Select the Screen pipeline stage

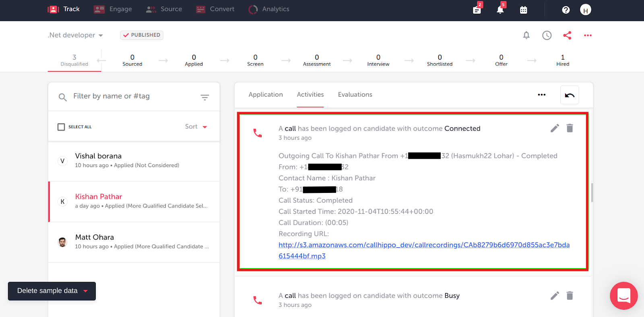pyautogui.click(x=255, y=60)
